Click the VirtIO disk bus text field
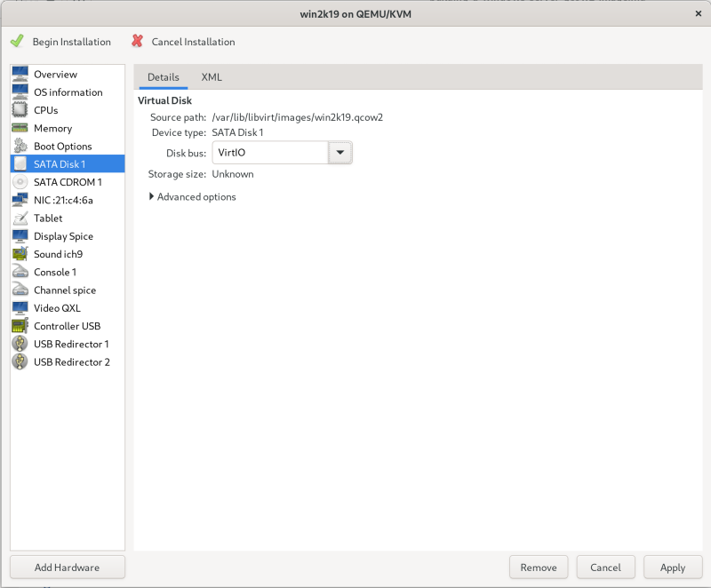This screenshot has height=588, width=711. (270, 153)
